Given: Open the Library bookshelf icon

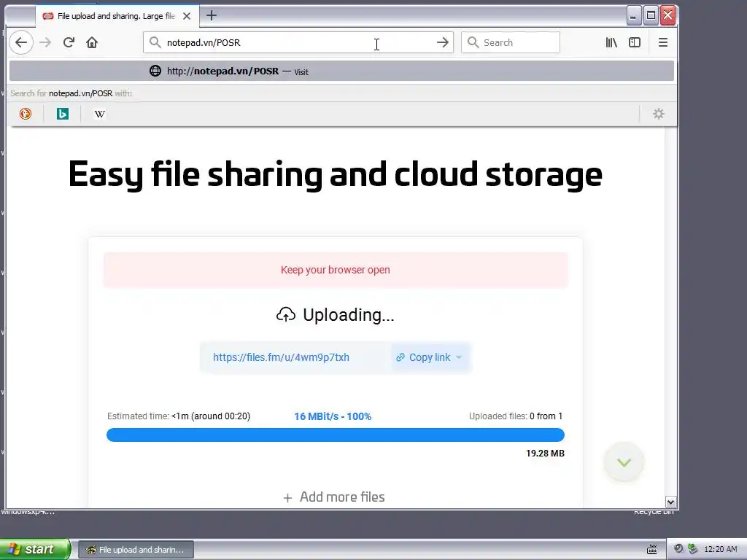Looking at the screenshot, I should pyautogui.click(x=611, y=42).
